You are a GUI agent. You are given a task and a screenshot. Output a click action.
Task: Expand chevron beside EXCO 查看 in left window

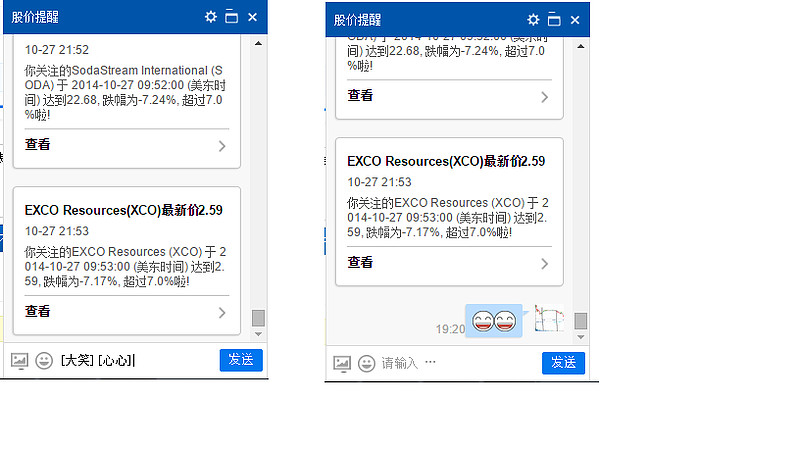(x=222, y=313)
